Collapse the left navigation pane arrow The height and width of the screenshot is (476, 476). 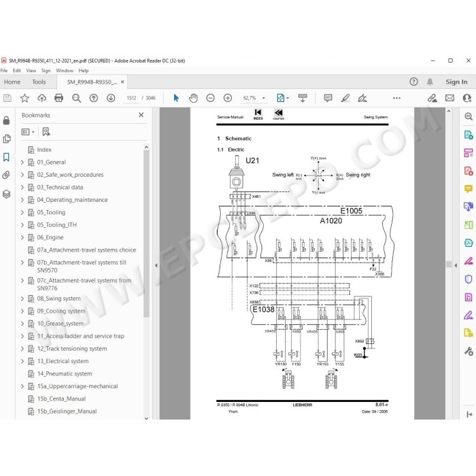(156, 265)
